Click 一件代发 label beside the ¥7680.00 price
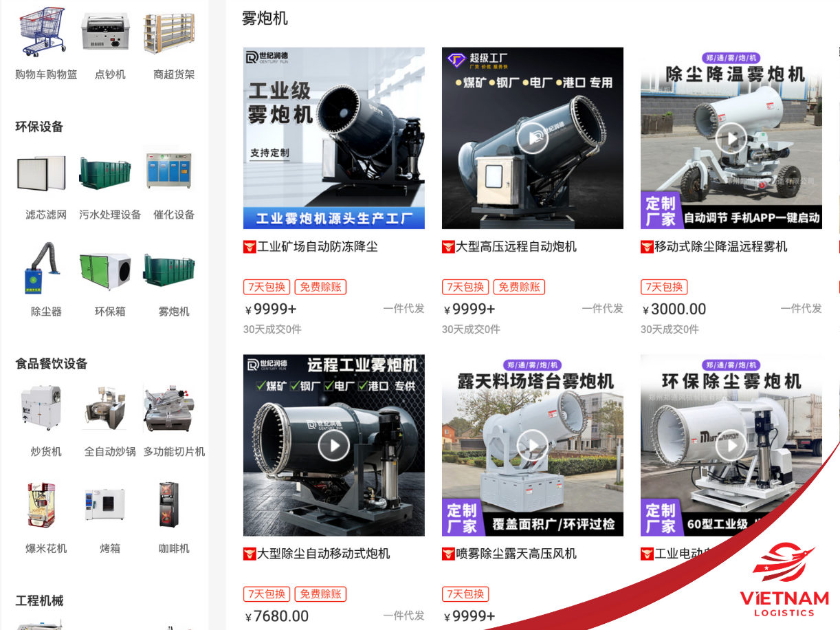This screenshot has height=630, width=840. [x=404, y=616]
